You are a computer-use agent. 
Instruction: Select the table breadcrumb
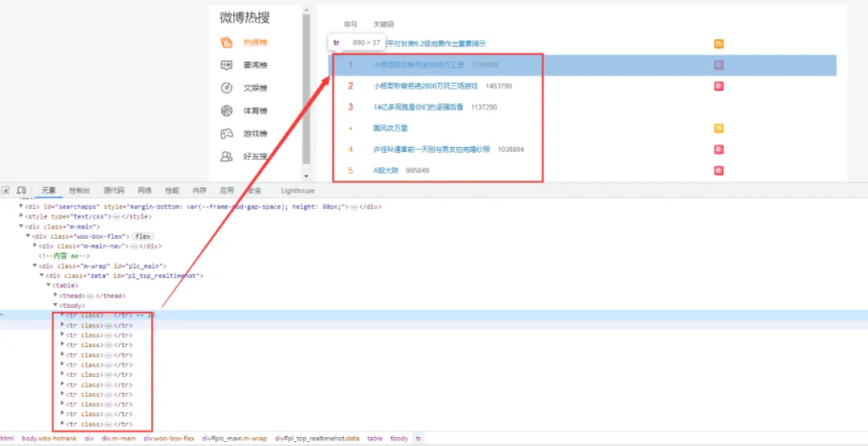[x=375, y=438]
